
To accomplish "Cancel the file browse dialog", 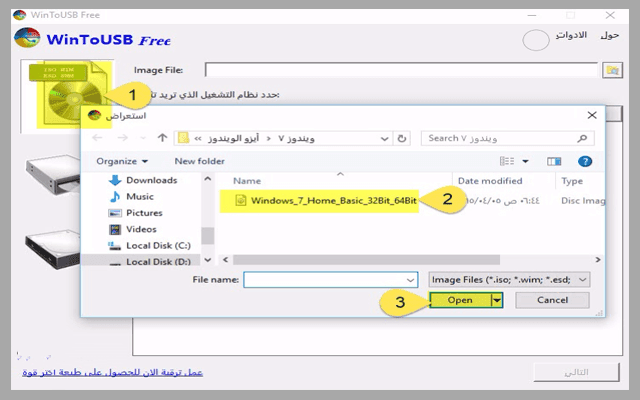I will (552, 300).
